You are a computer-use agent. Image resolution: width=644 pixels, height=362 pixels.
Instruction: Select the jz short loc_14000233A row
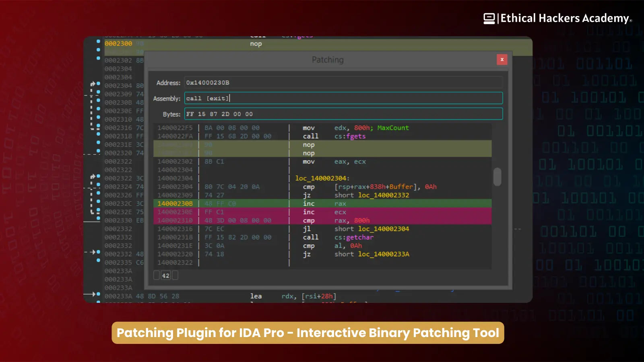322,254
